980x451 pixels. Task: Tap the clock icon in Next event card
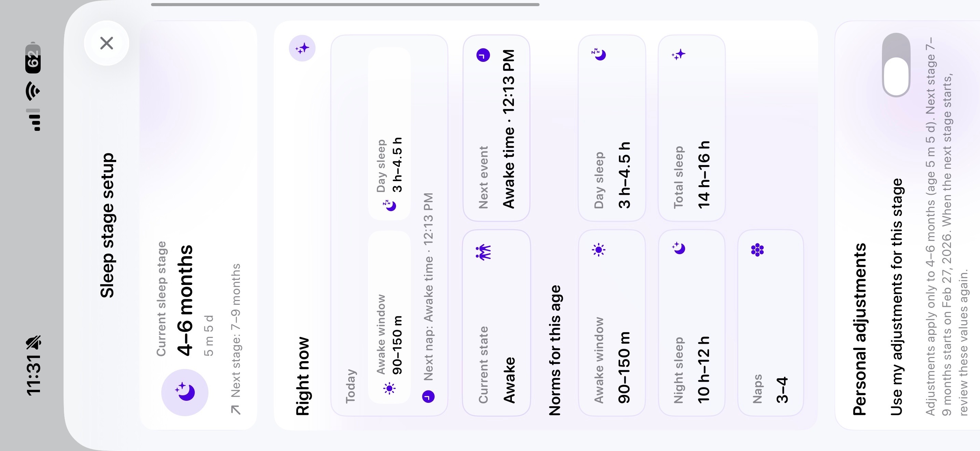[x=483, y=55]
